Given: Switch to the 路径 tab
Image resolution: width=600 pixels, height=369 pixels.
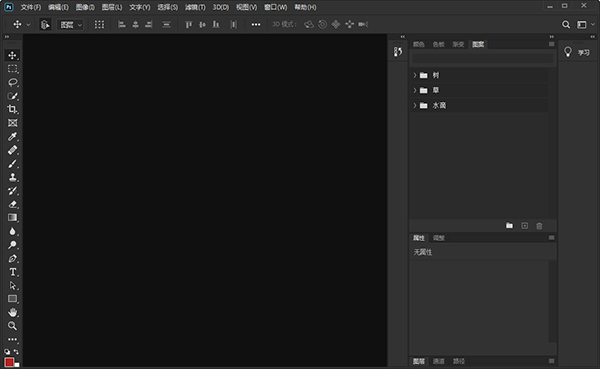Looking at the screenshot, I should 459,361.
